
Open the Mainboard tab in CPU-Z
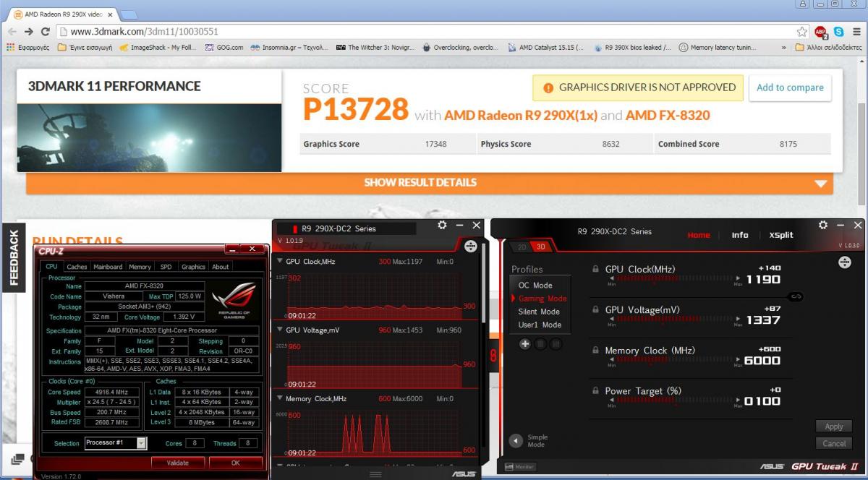108,267
